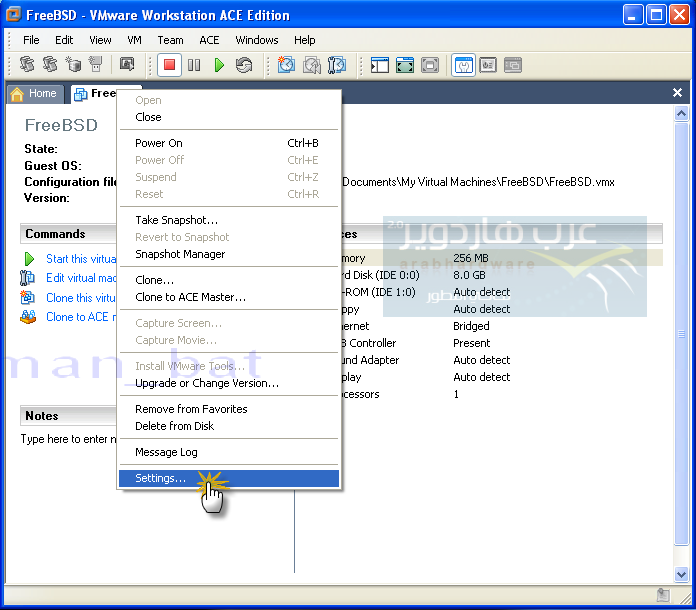Select the Hard Disk 8.0 GB device row
Viewport: 696px width, 610px height.
click(502, 275)
